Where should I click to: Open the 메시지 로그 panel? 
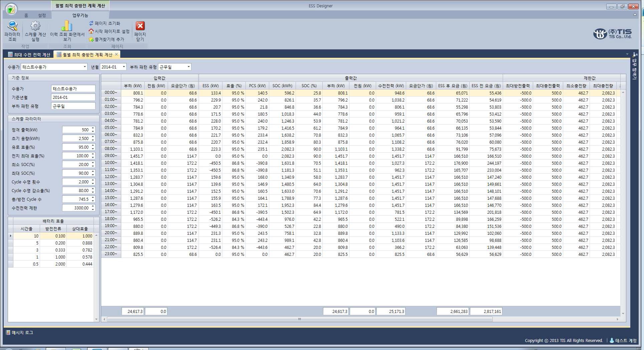click(19, 332)
